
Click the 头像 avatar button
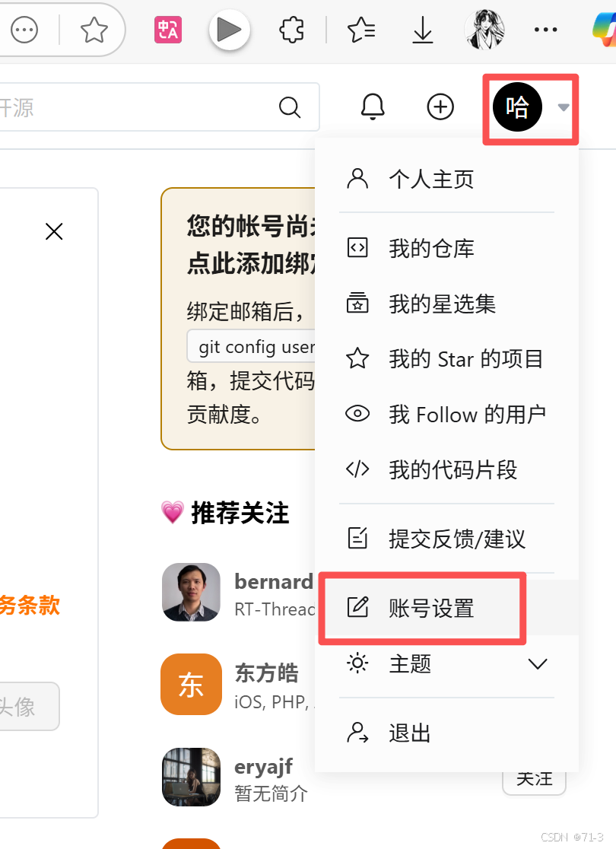pos(27,706)
